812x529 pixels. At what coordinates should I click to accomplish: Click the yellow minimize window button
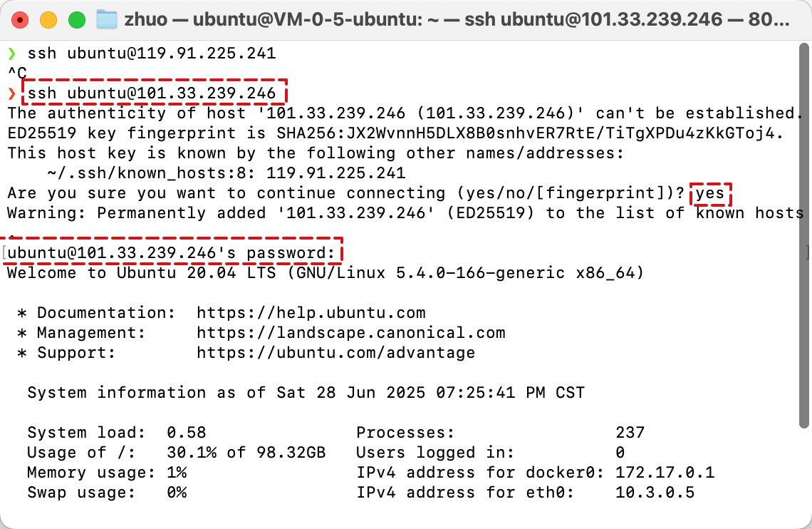point(48,20)
